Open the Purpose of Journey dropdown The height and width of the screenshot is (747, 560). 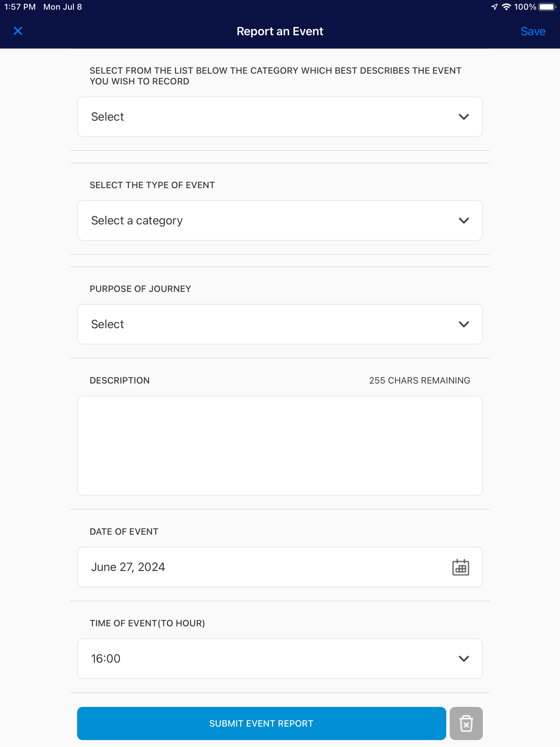[x=280, y=324]
